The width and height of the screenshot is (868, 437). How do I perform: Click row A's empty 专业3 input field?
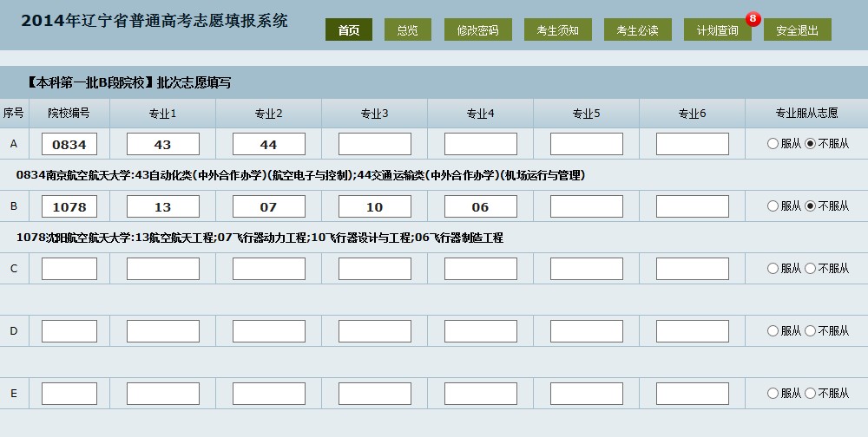point(374,144)
